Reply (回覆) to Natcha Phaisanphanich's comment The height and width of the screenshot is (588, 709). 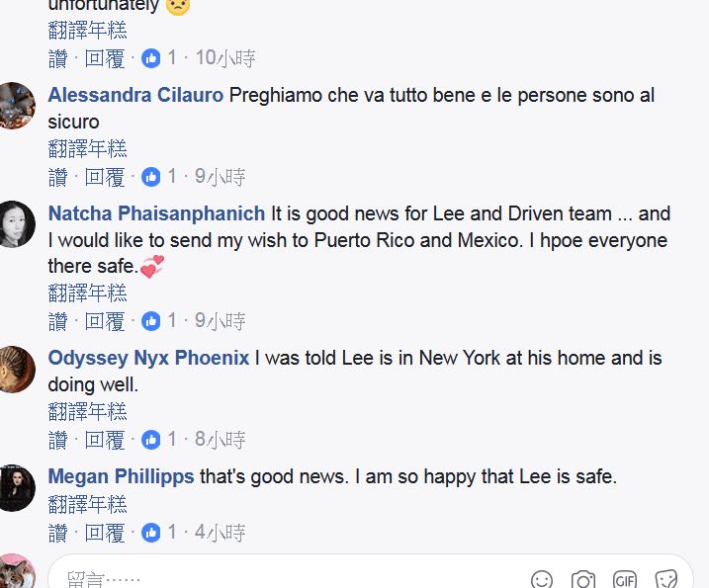click(105, 321)
